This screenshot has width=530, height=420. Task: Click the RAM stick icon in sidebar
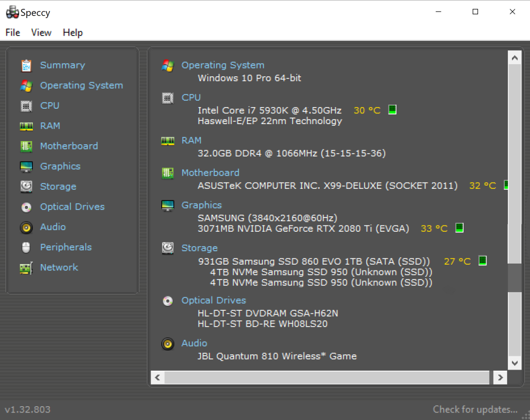26,126
